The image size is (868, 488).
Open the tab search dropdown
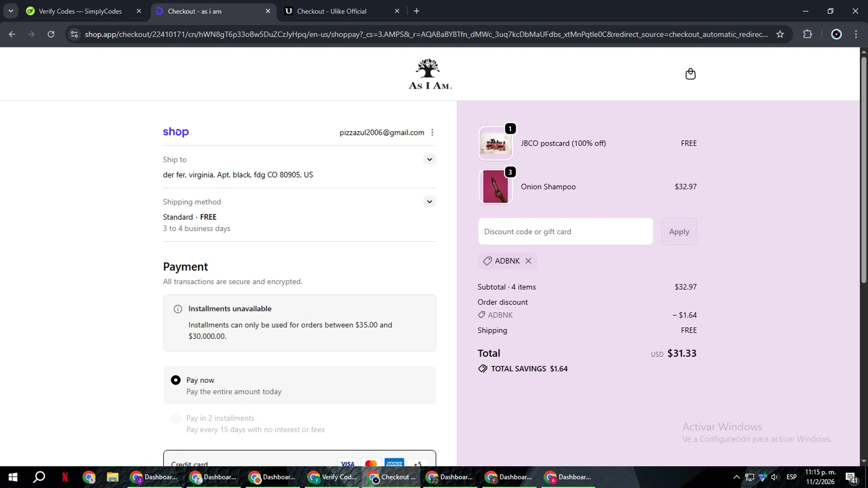10,11
